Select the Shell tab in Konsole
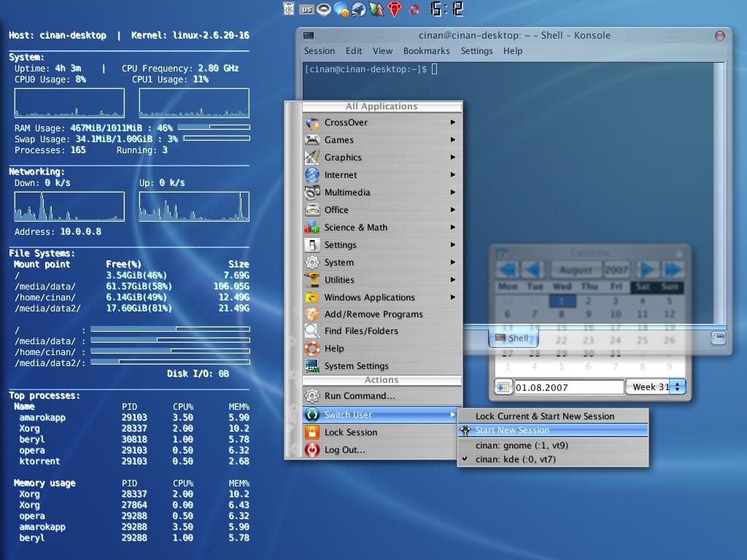Image resolution: width=747 pixels, height=560 pixels. point(514,338)
